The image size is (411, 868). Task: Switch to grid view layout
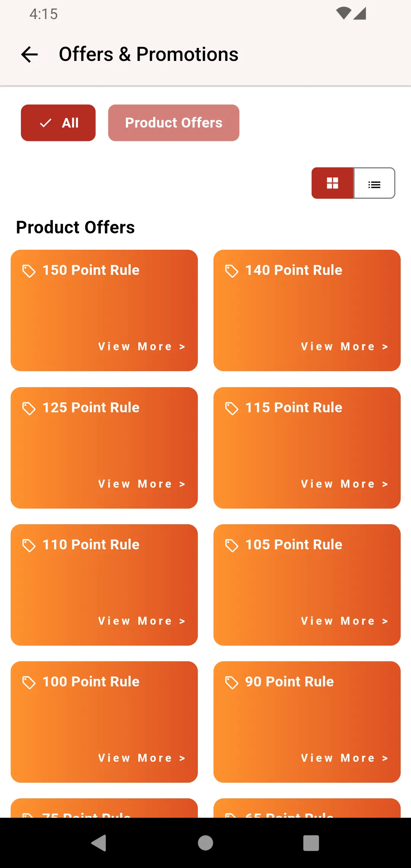(x=332, y=183)
